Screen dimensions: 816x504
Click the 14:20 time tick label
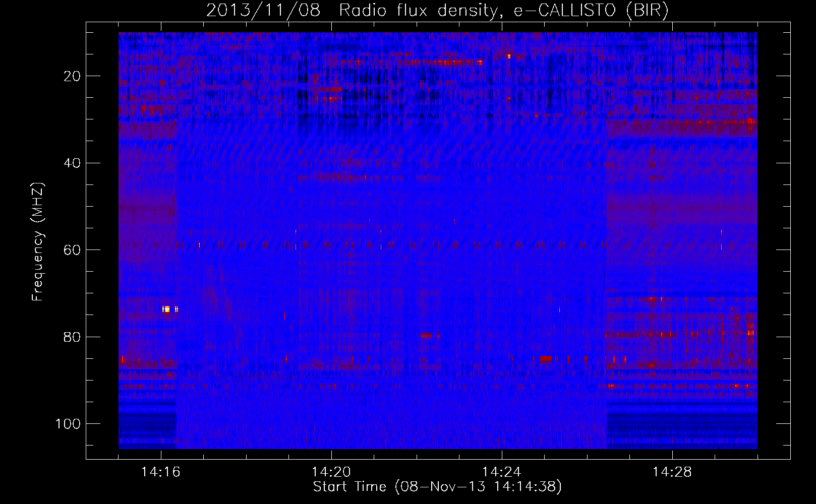[x=331, y=472]
